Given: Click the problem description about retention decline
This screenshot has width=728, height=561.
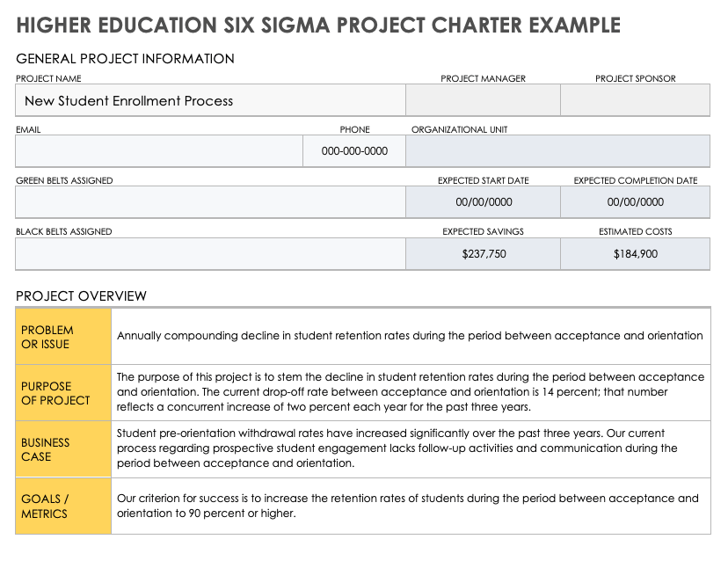Looking at the screenshot, I should click(x=410, y=335).
